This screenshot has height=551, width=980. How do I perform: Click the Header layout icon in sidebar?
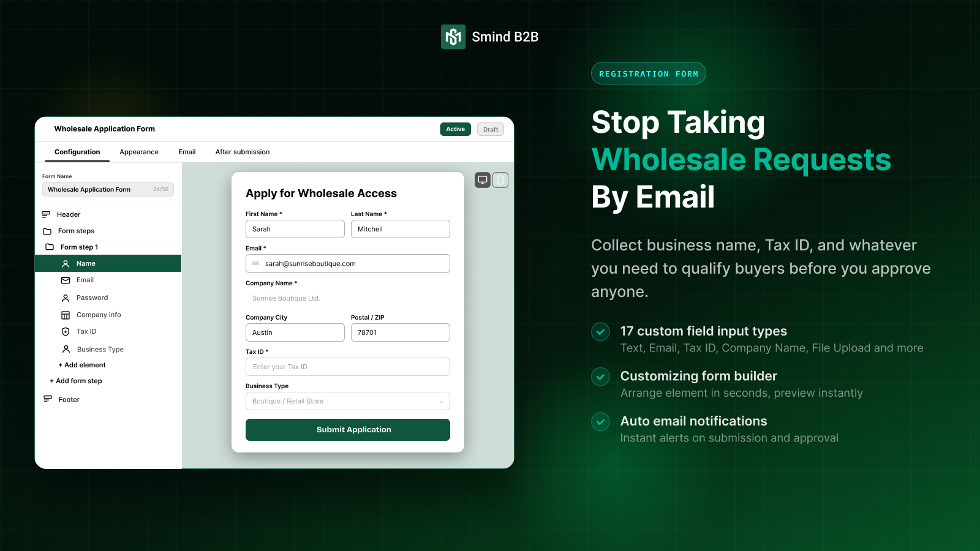(46, 214)
